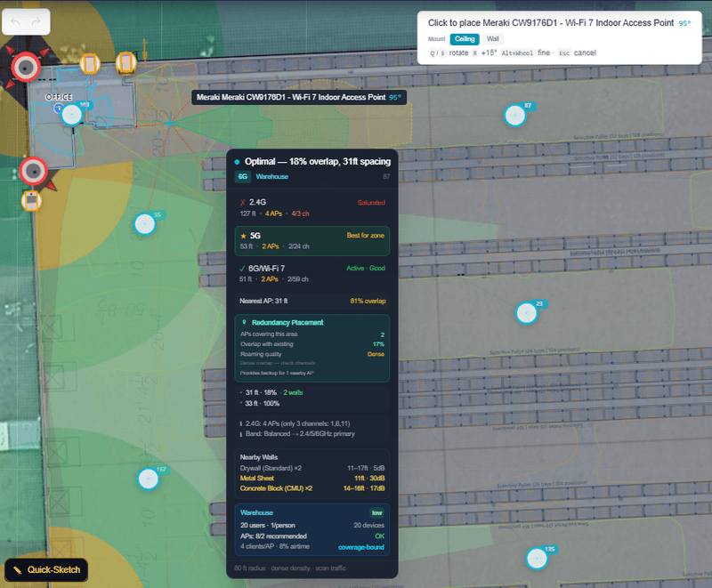Image resolution: width=712 pixels, height=588 pixels.
Task: Select access point labeled 157
Action: 148,479
